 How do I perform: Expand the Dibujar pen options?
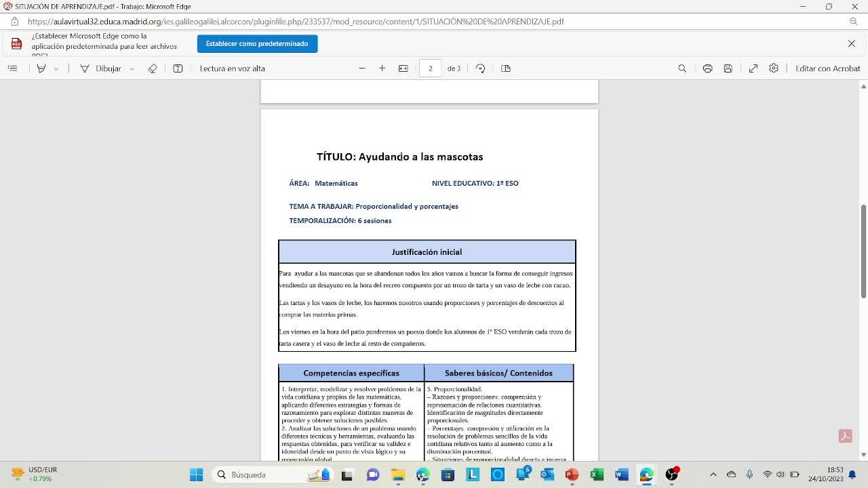(x=132, y=68)
